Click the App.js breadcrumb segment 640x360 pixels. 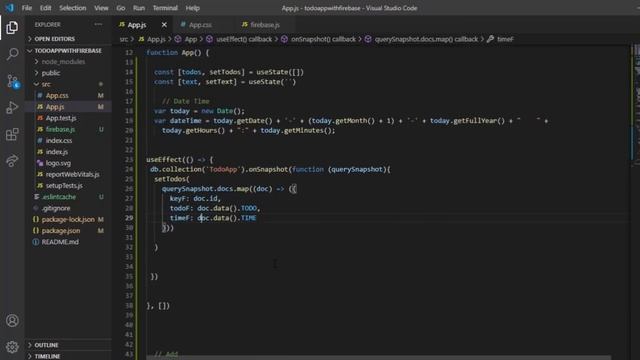[x=152, y=39]
